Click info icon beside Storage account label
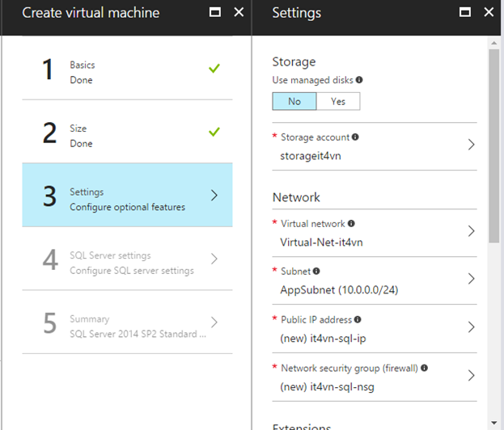This screenshot has width=504, height=430. (x=356, y=137)
